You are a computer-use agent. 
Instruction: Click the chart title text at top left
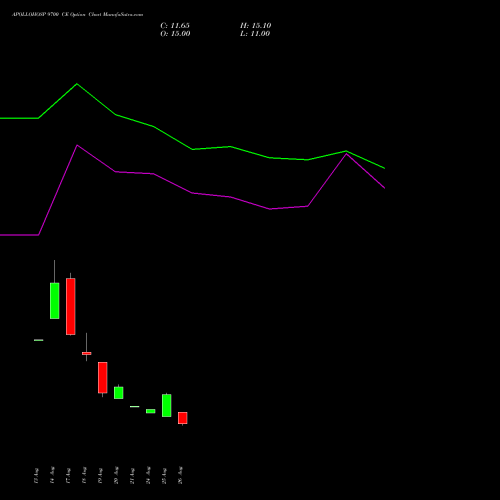tap(77, 15)
